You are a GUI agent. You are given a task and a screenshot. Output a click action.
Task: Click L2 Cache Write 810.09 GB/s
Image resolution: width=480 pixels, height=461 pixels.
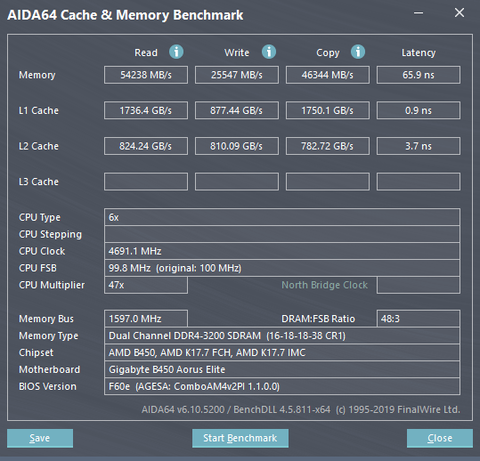237,146
